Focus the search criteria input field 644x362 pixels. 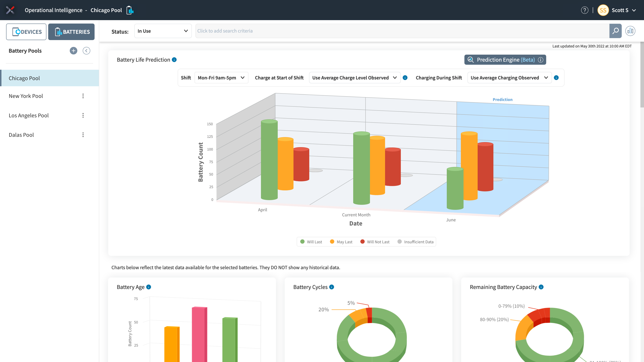[x=402, y=31]
